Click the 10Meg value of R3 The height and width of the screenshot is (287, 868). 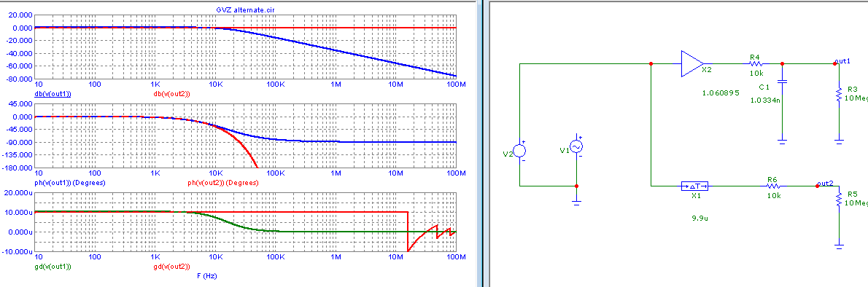coord(856,98)
